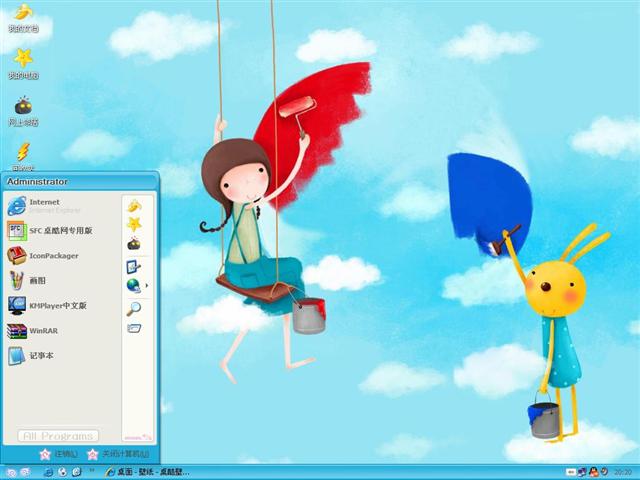
Task: Open 记事本 notepad entry
Action: (x=31, y=356)
